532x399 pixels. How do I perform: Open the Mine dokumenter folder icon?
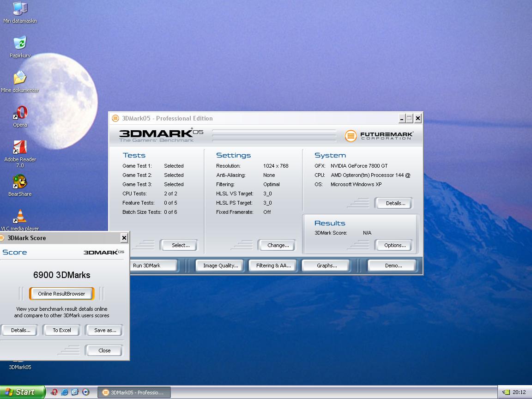tap(20, 79)
